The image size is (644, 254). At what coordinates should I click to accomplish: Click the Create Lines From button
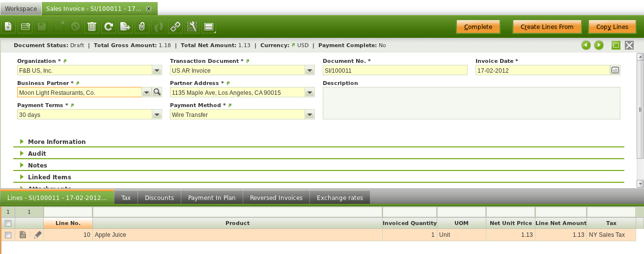coord(547,27)
